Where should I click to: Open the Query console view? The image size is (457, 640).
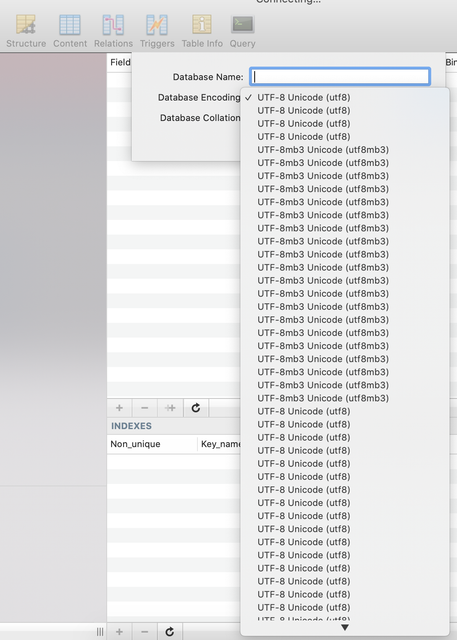(242, 31)
